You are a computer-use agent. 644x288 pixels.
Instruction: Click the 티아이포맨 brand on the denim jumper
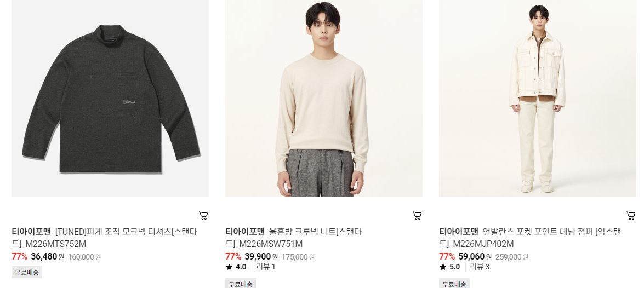(x=459, y=232)
